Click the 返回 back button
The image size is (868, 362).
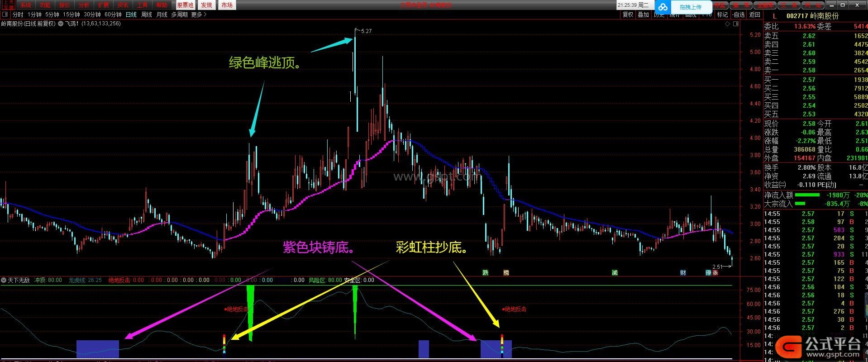(x=755, y=14)
